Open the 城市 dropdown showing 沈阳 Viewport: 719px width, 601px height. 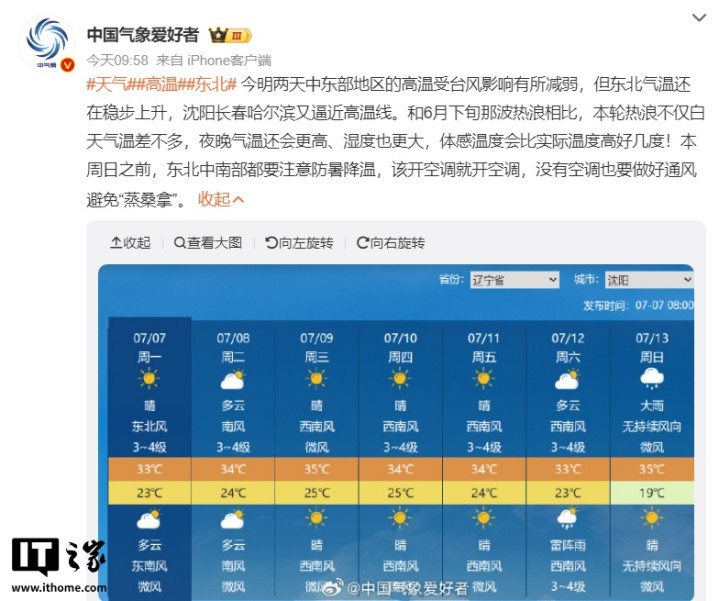(649, 280)
